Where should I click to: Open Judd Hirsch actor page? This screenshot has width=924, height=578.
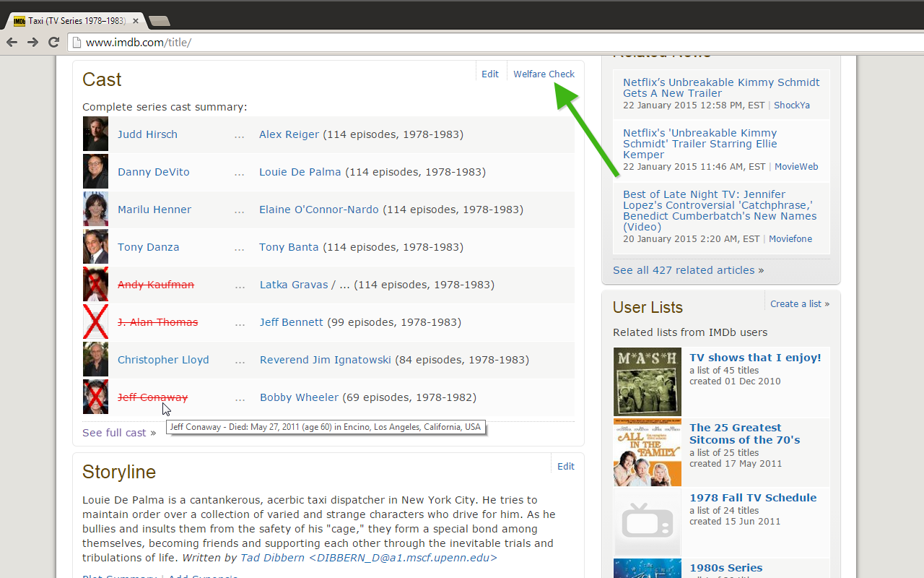point(147,134)
